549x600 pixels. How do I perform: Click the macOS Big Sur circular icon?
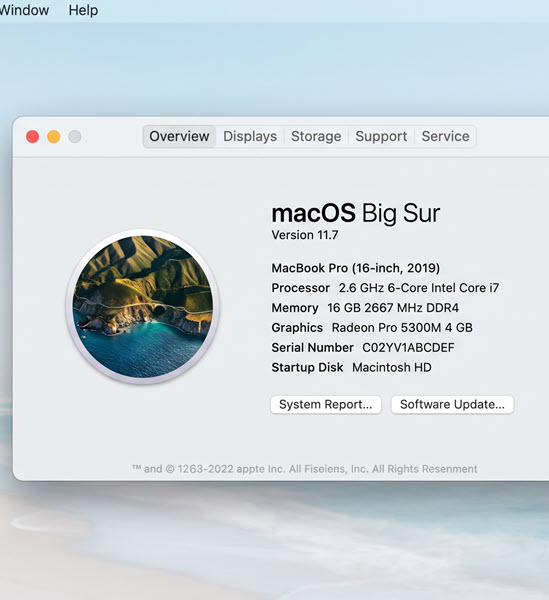(x=143, y=306)
